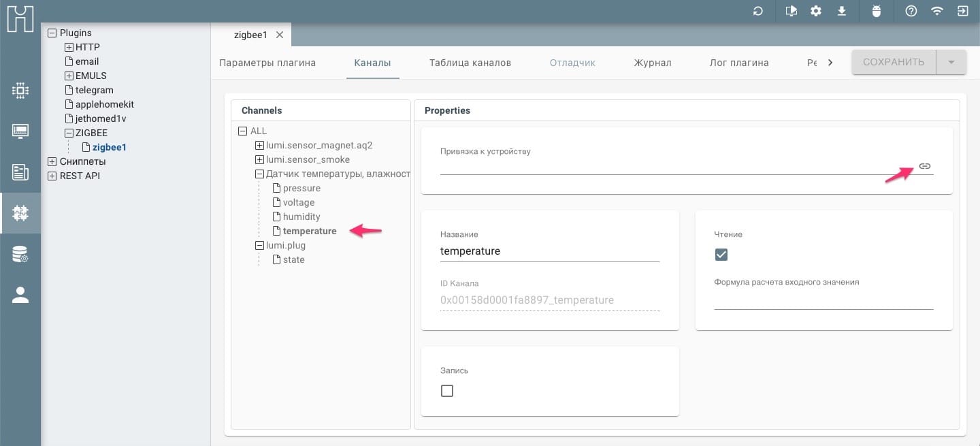This screenshot has height=446, width=980.
Task: Switch to the Таблица каналов tab
Action: (470, 63)
